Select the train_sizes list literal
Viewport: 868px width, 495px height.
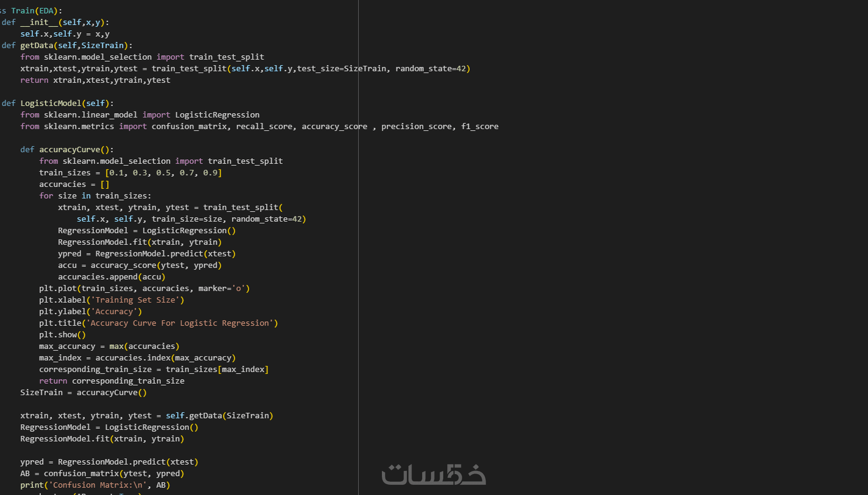click(163, 172)
